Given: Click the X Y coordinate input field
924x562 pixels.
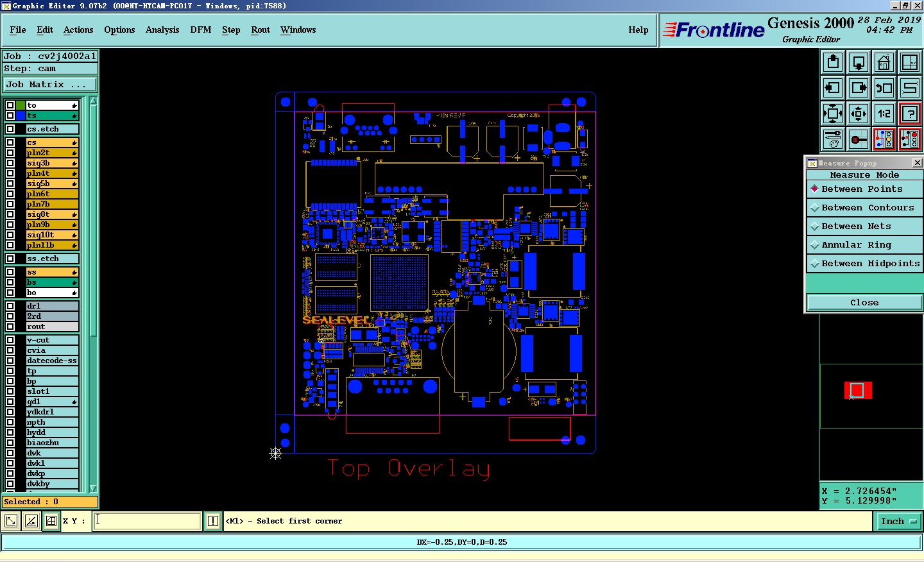Looking at the screenshot, I should point(148,521).
